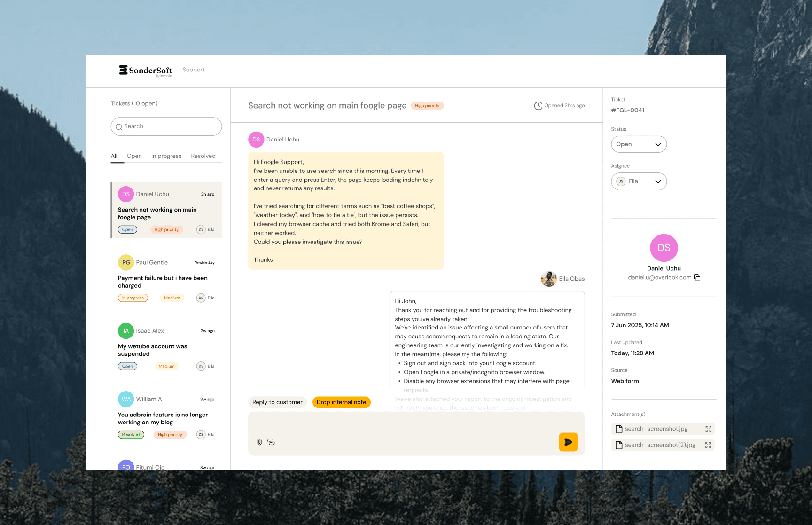Click Ella Obas profile photo

point(549,279)
